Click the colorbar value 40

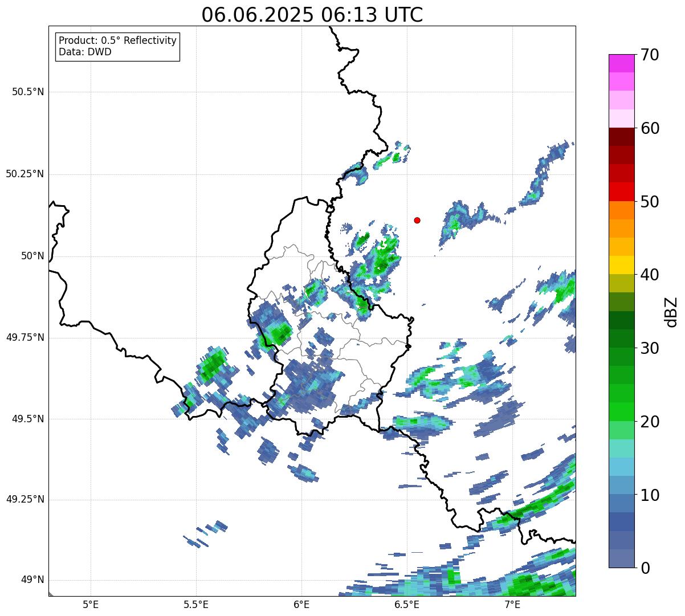(650, 275)
